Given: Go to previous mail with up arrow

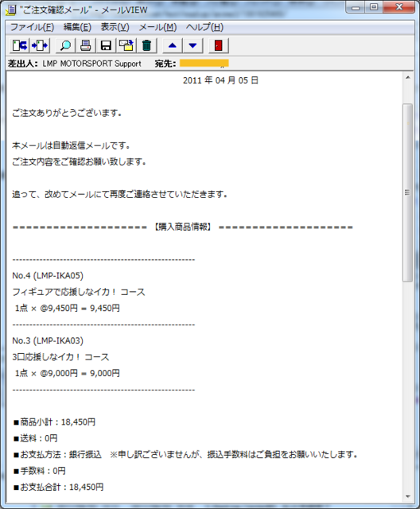Looking at the screenshot, I should click(173, 45).
